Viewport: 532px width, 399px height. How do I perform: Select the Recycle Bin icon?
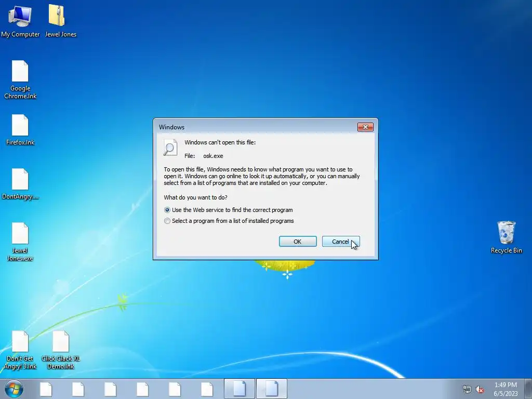[506, 237]
